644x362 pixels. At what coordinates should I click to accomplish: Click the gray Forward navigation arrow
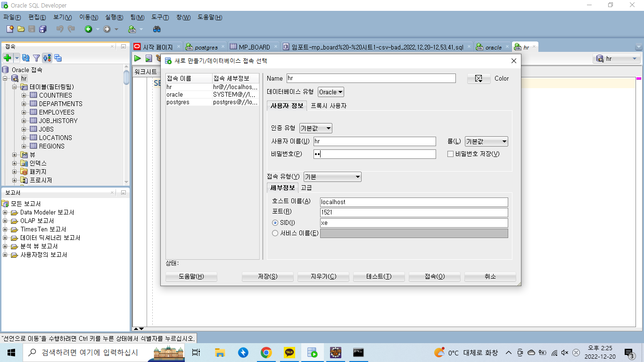coord(107,29)
